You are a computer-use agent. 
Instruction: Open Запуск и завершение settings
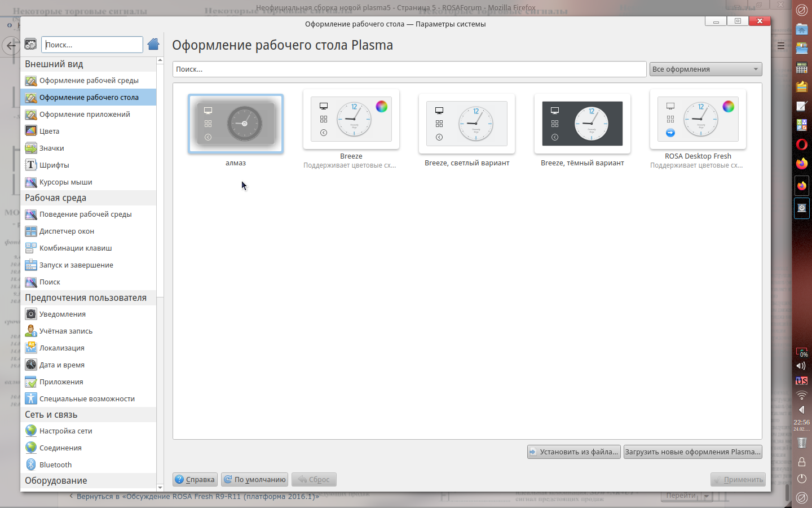click(x=89, y=265)
